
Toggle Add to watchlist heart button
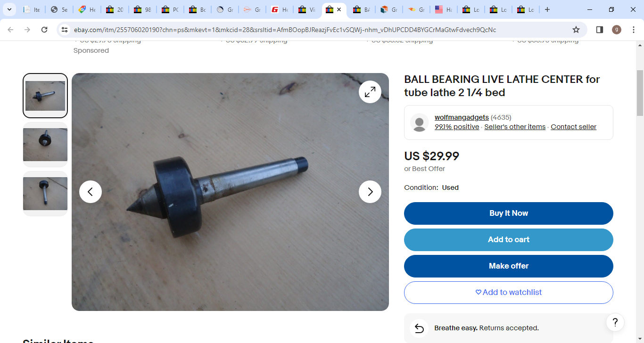point(509,293)
